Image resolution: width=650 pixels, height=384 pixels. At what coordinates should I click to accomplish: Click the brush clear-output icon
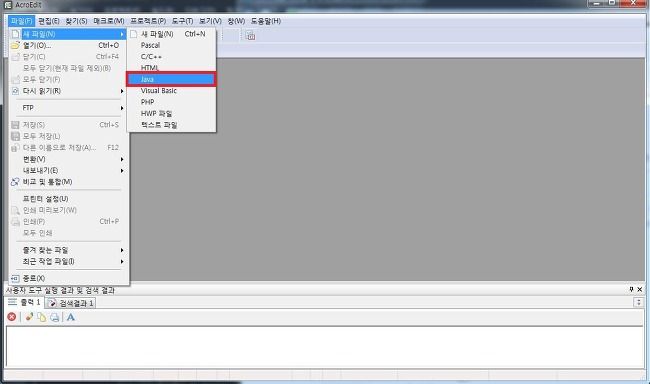pyautogui.click(x=29, y=317)
